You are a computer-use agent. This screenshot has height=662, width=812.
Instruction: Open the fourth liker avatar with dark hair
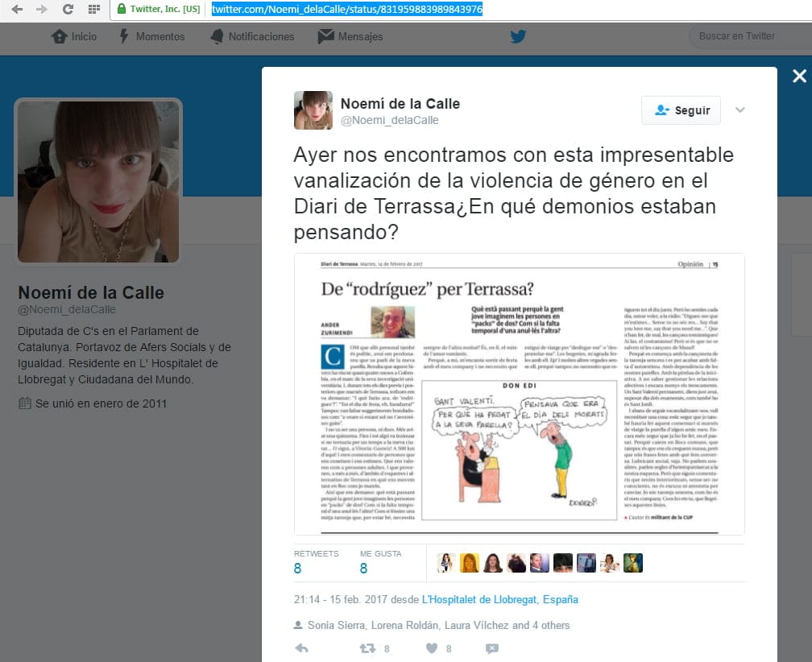(x=516, y=563)
